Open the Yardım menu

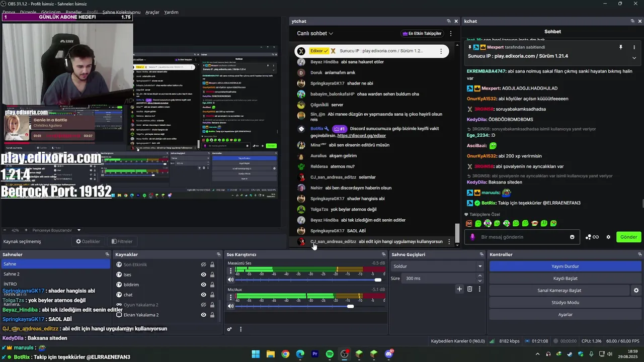coord(172,12)
